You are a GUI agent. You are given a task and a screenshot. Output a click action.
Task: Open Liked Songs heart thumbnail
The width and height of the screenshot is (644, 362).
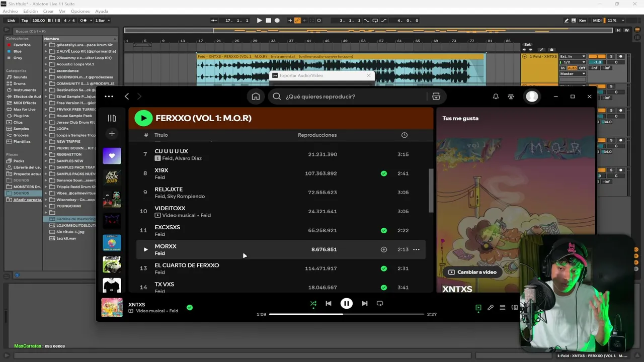coord(112,156)
